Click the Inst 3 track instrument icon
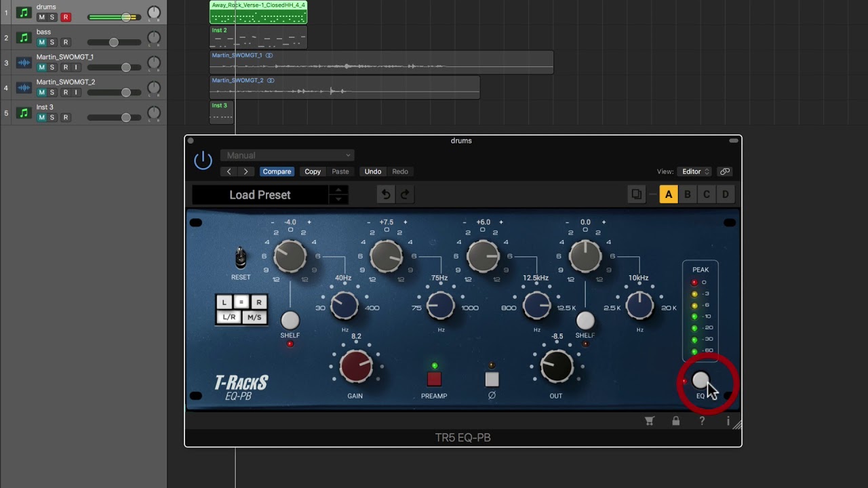 [x=24, y=113]
